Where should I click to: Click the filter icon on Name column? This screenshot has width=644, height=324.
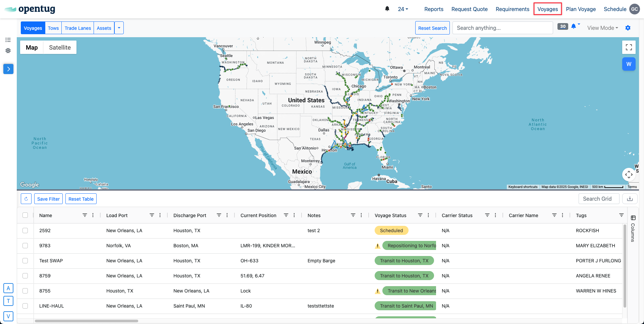(x=85, y=215)
